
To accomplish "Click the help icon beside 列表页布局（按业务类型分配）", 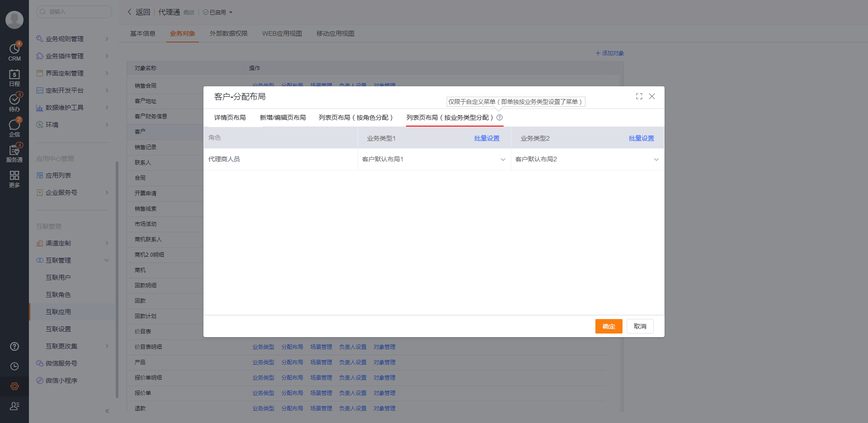I will tap(500, 117).
